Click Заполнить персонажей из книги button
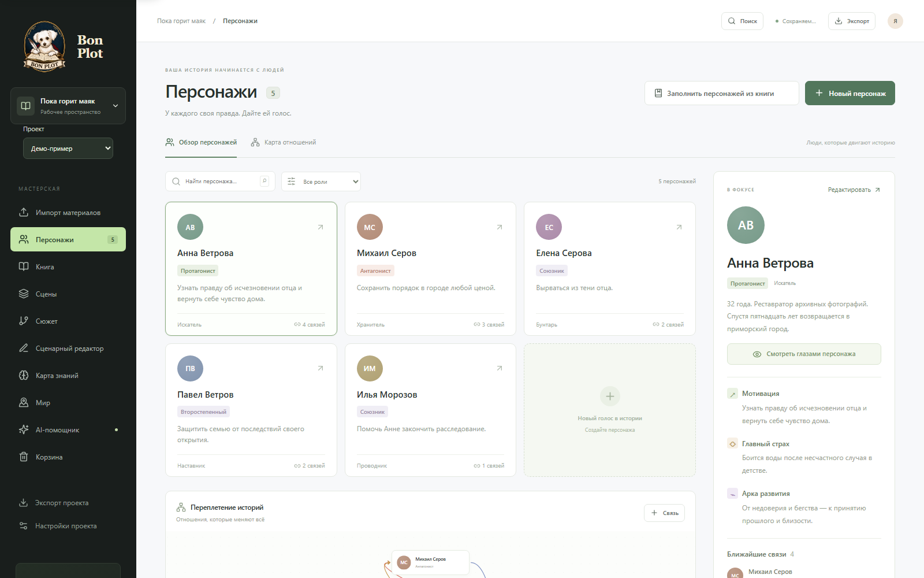The width and height of the screenshot is (924, 578). (x=722, y=93)
